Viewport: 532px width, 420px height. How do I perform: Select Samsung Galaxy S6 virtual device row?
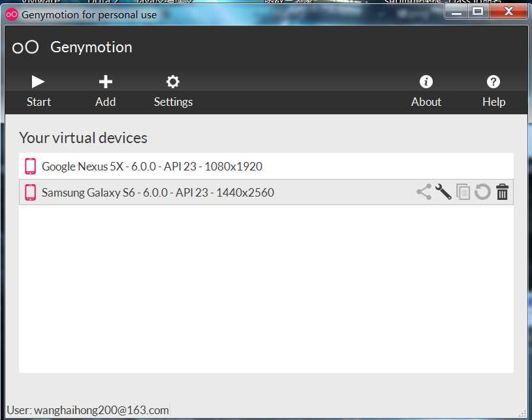[x=266, y=192]
